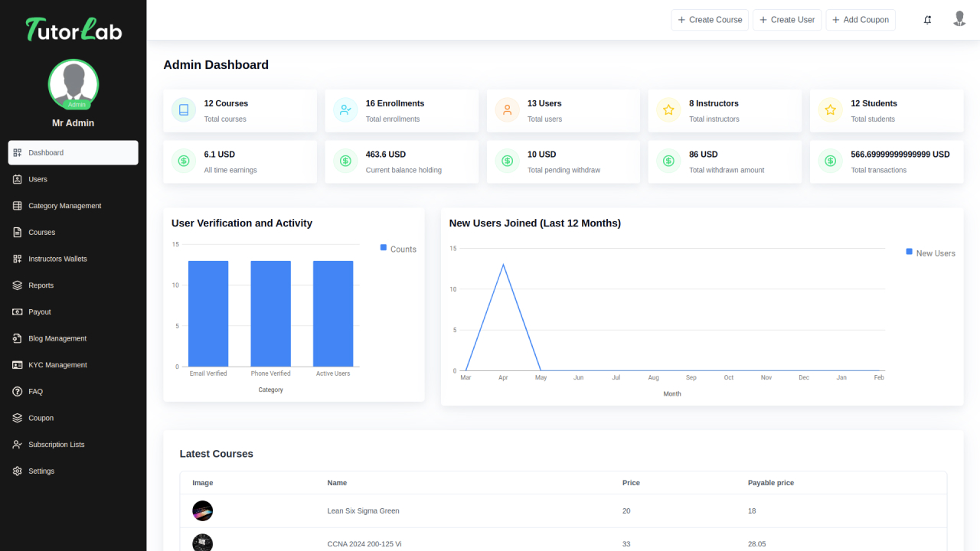Screen dimensions: 980x551
Task: Toggle the New Users legend on the line chart
Action: coord(930,253)
